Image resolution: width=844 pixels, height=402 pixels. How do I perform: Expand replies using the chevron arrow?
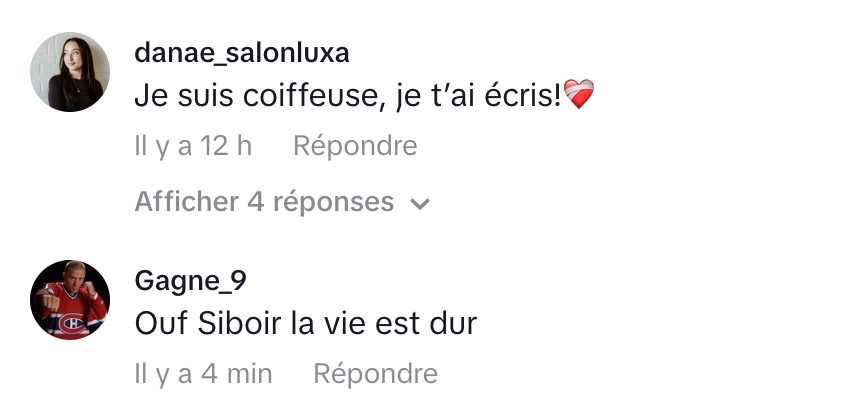coord(420,204)
